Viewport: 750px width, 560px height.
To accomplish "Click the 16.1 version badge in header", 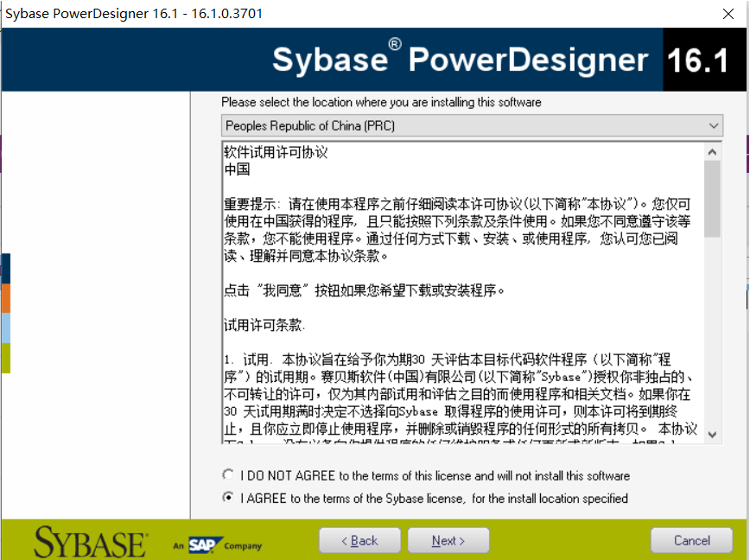I will (x=705, y=60).
